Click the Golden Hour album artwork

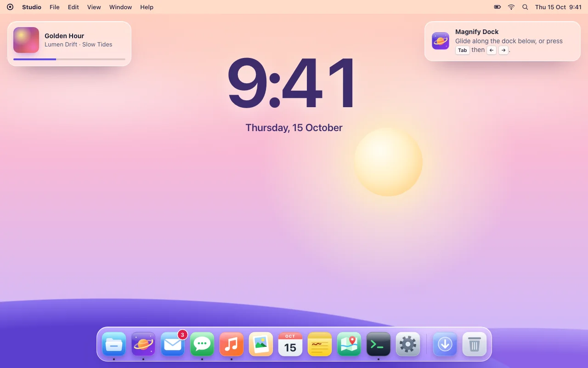coord(26,40)
